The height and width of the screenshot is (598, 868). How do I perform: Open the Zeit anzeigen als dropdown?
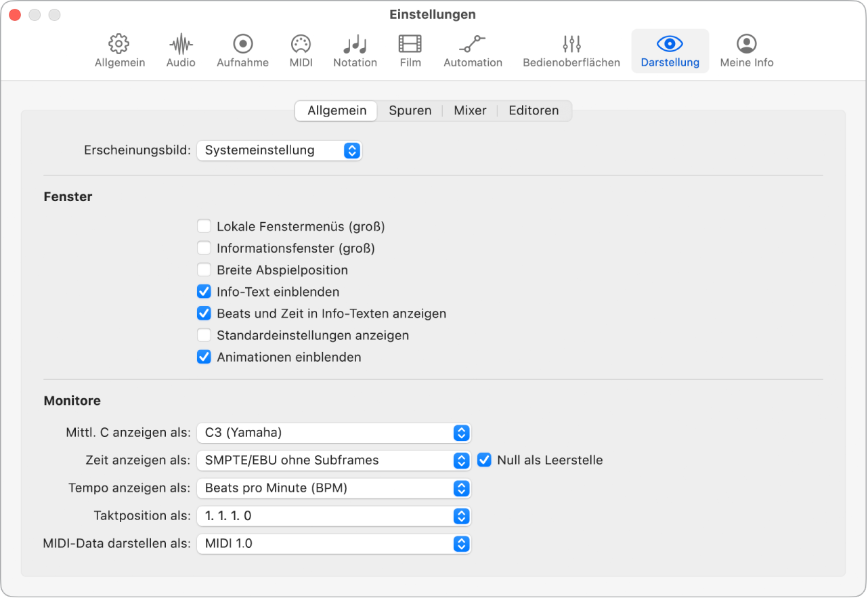(x=333, y=460)
